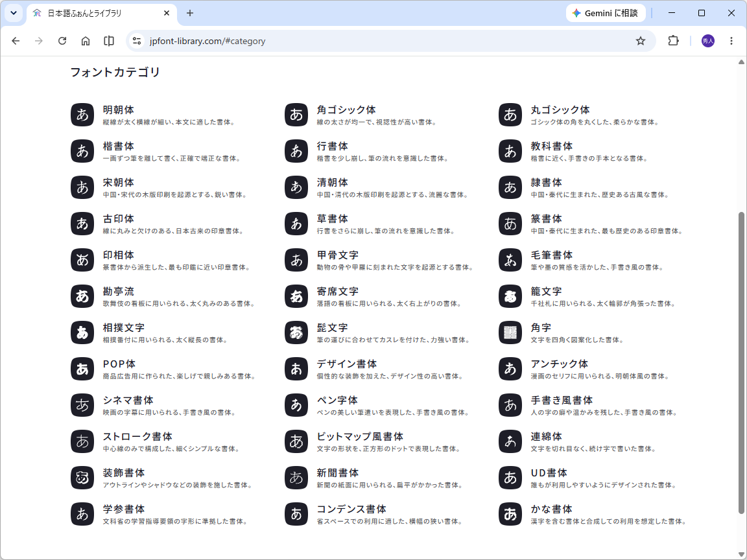Screen dimensions: 747x560
Task: Click the description 縦線が太く横線が細い、本文に適した書体。
Action: click(x=170, y=122)
